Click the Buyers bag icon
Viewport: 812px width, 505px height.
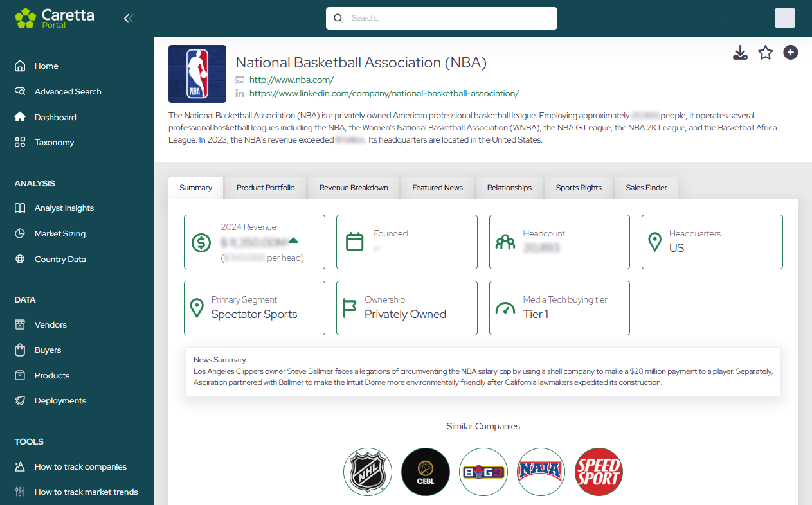tap(20, 350)
